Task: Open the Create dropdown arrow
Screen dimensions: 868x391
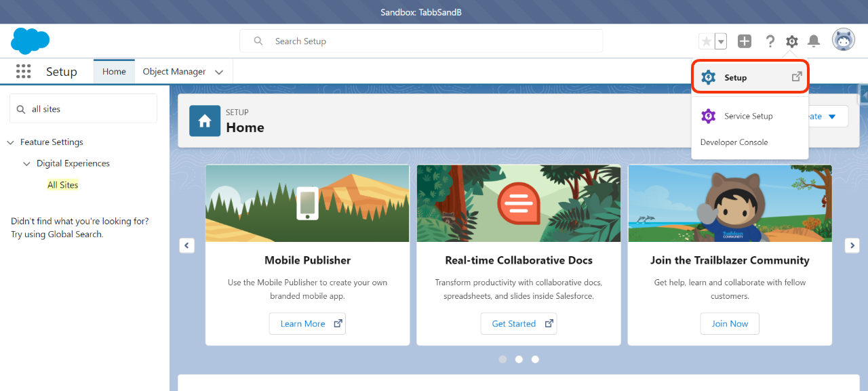Action: (833, 116)
